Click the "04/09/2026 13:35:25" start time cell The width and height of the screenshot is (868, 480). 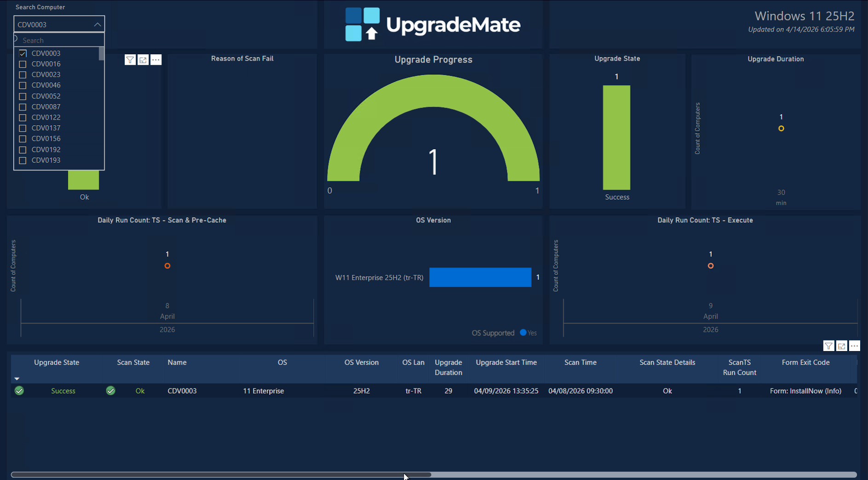click(506, 391)
